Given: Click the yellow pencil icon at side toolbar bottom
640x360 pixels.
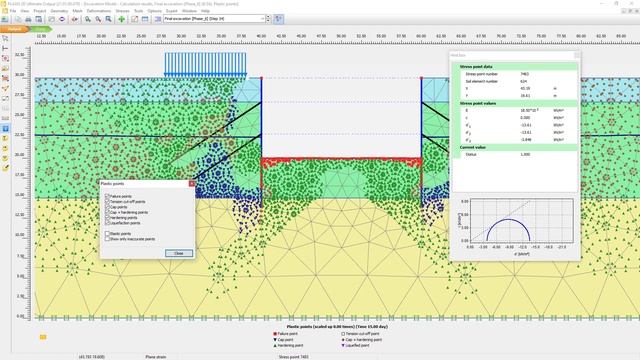Looking at the screenshot, I should (5, 168).
